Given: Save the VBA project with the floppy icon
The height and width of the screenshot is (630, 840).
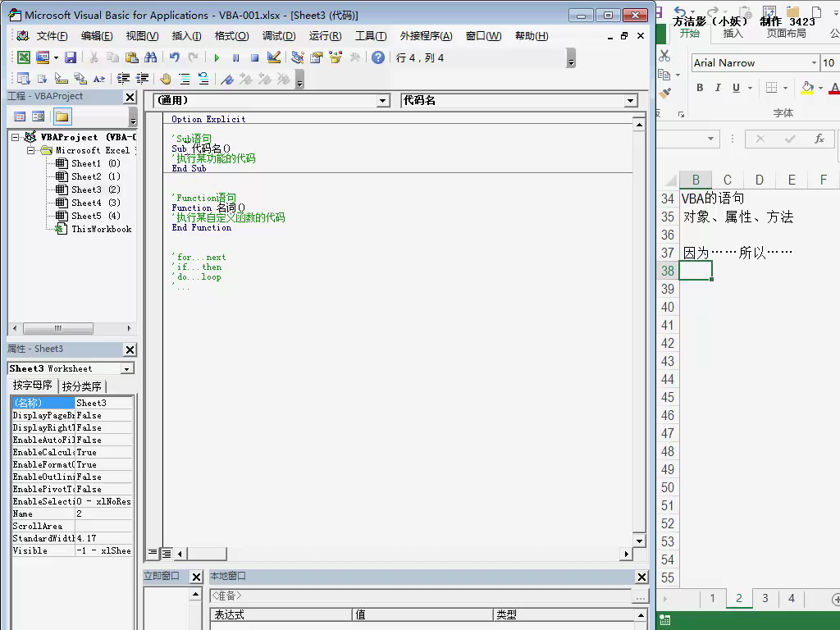Looking at the screenshot, I should tap(71, 57).
